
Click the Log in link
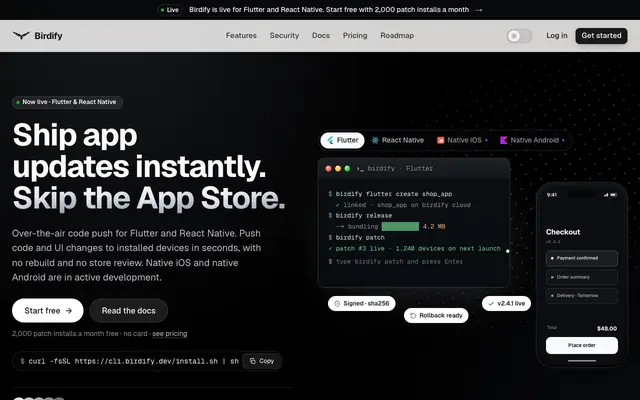(x=557, y=36)
